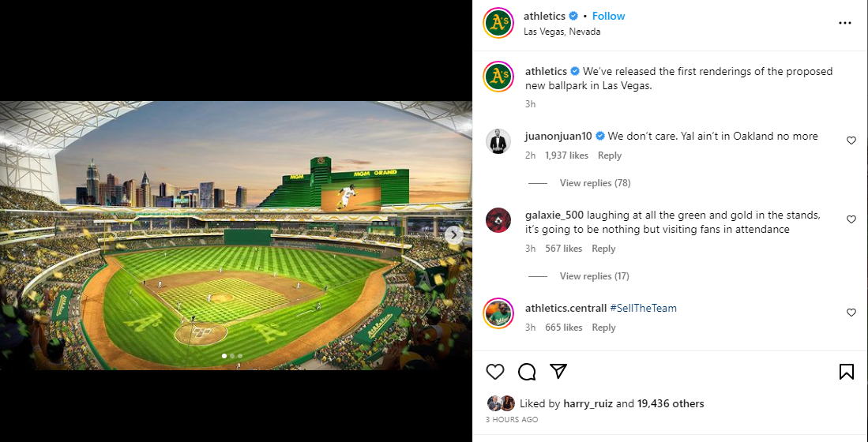Open the Las Vegas, Nevada location
Screen dimensions: 868x442
pyautogui.click(x=562, y=32)
